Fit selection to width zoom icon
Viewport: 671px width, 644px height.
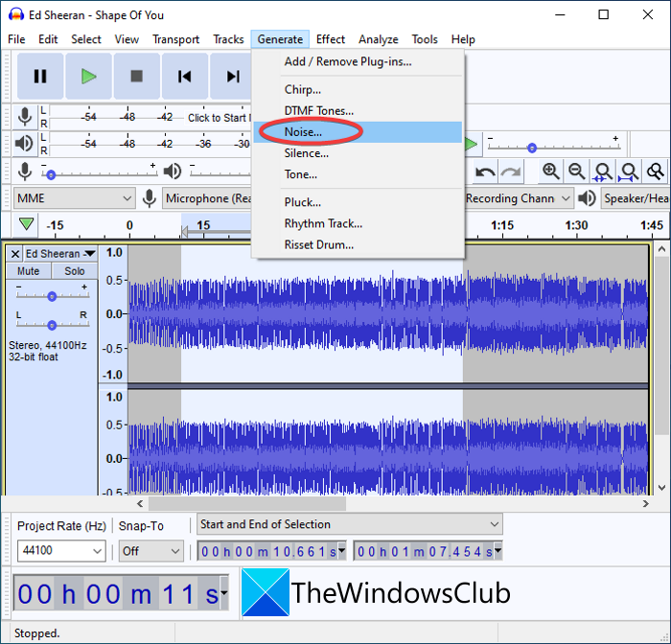603,172
